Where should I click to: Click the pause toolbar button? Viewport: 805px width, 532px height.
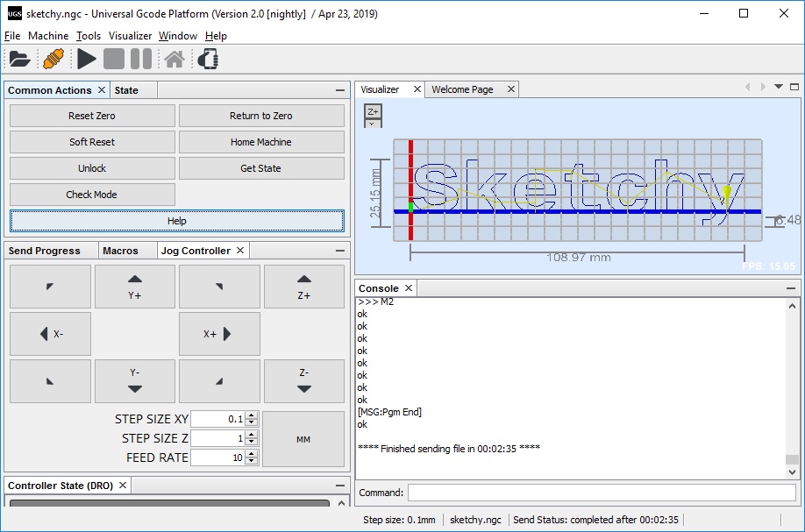click(140, 59)
